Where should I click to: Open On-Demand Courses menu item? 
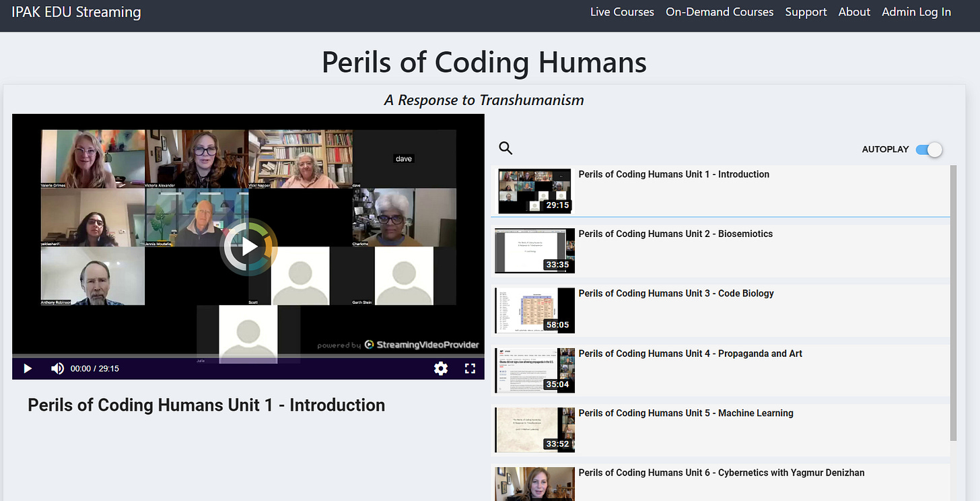click(x=720, y=12)
